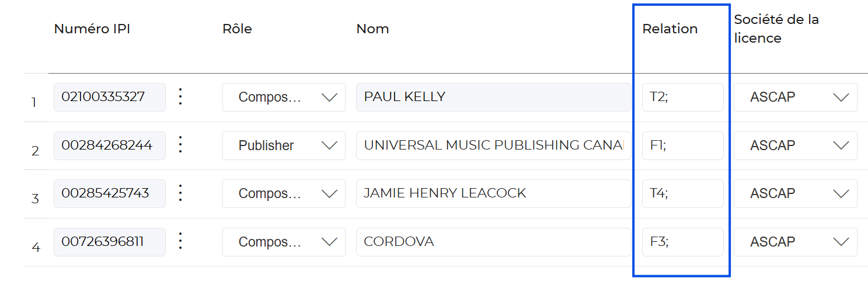Expand the Rôle dropdown for JAMIE HENRY LEACOCK
Image resolution: width=868 pixels, height=281 pixels.
point(284,193)
